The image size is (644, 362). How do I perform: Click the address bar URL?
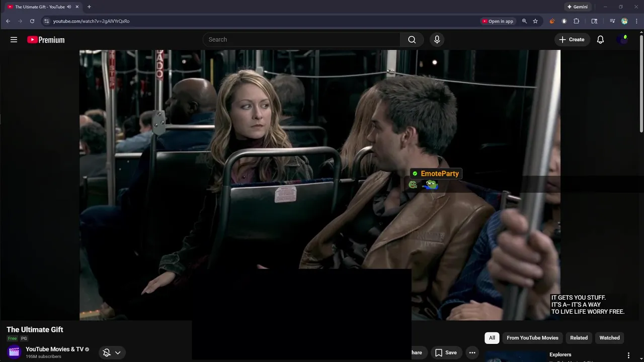[91, 21]
